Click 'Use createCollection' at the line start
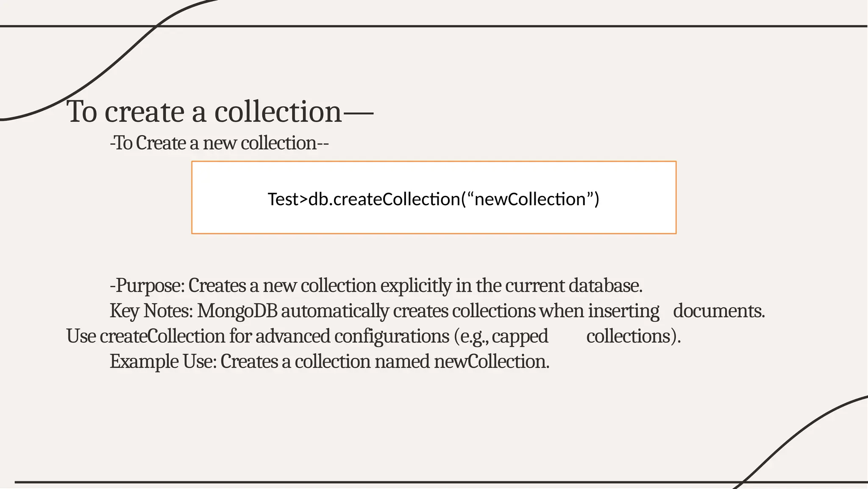The height and width of the screenshot is (489, 868). click(146, 336)
